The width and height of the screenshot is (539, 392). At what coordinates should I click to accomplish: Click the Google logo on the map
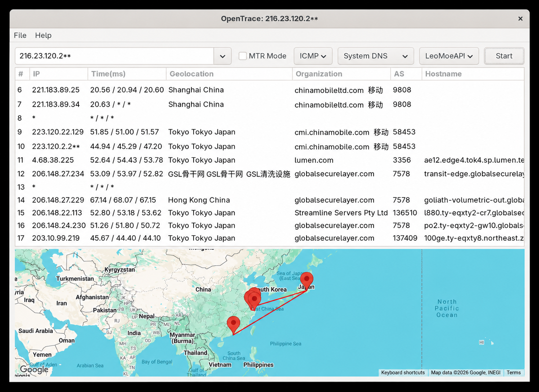[34, 369]
